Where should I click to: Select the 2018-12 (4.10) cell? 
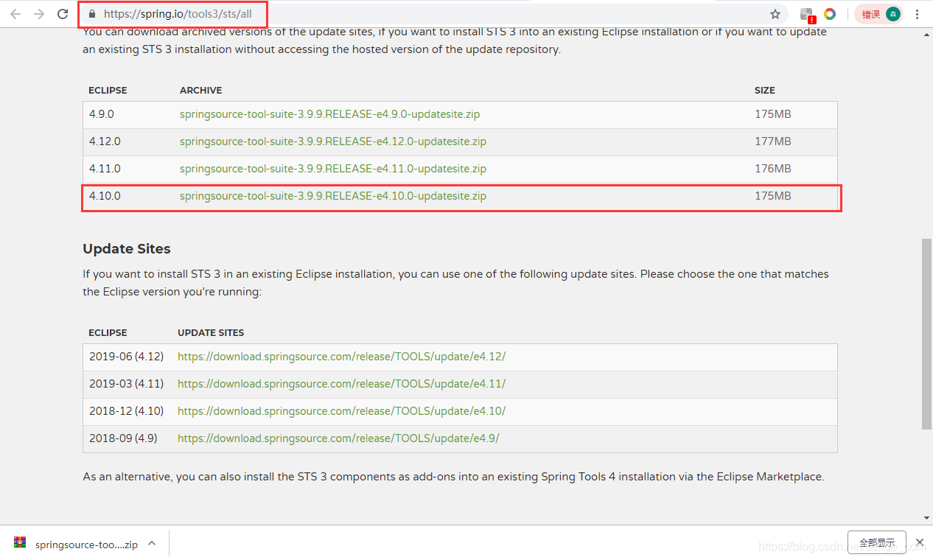click(x=126, y=411)
